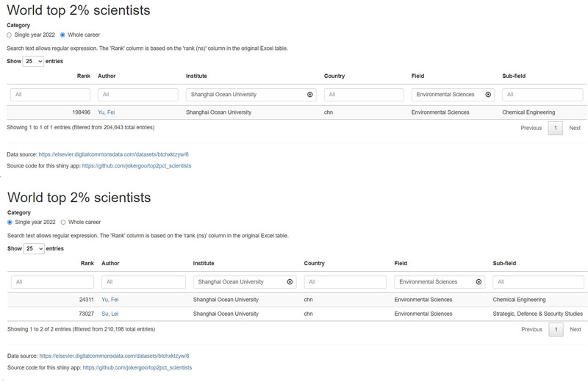
Task: Focus the Country filter box in the upper table
Action: click(364, 95)
